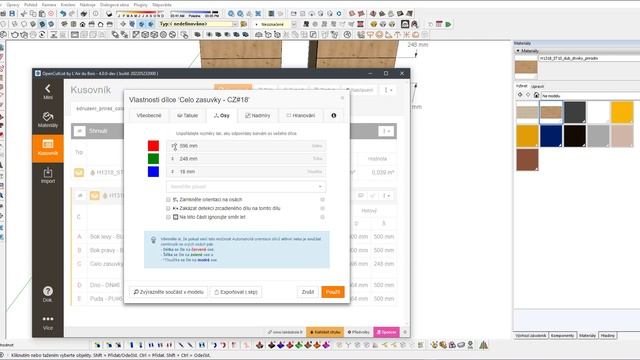Switch to Všeobecné tab
640x360 pixels.
tap(149, 116)
